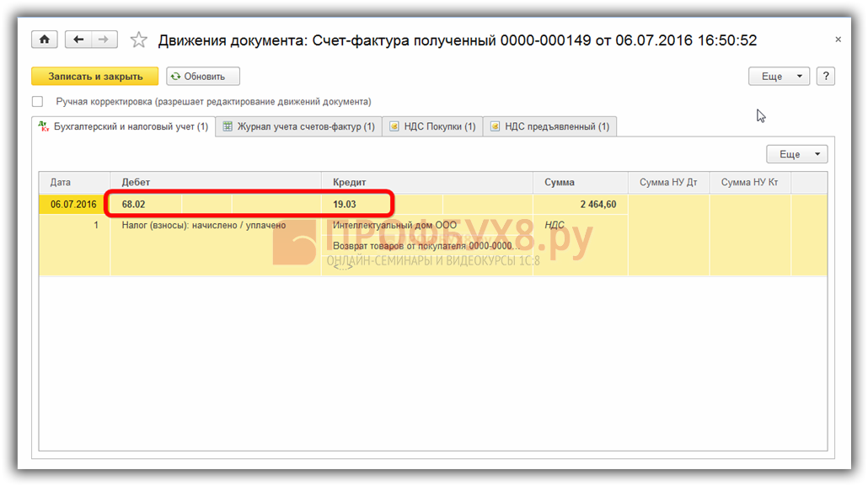The width and height of the screenshot is (868, 486).
Task: Click the question mark help button
Action: [826, 76]
